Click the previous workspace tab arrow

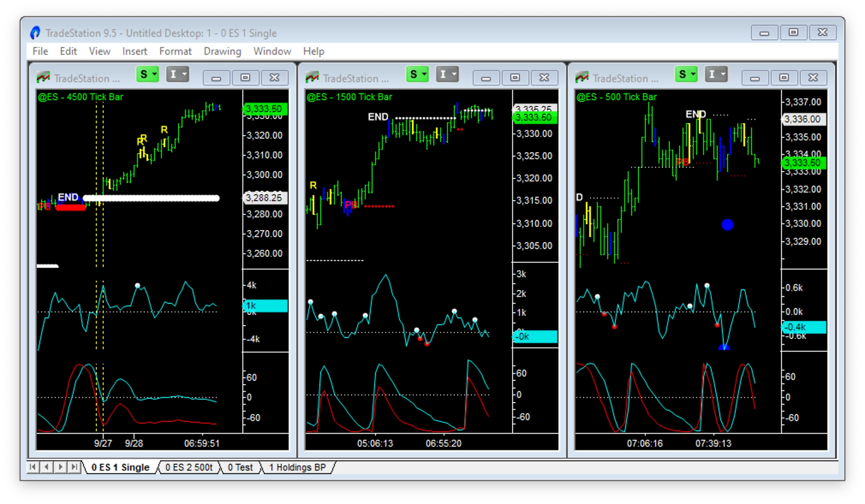pyautogui.click(x=46, y=467)
